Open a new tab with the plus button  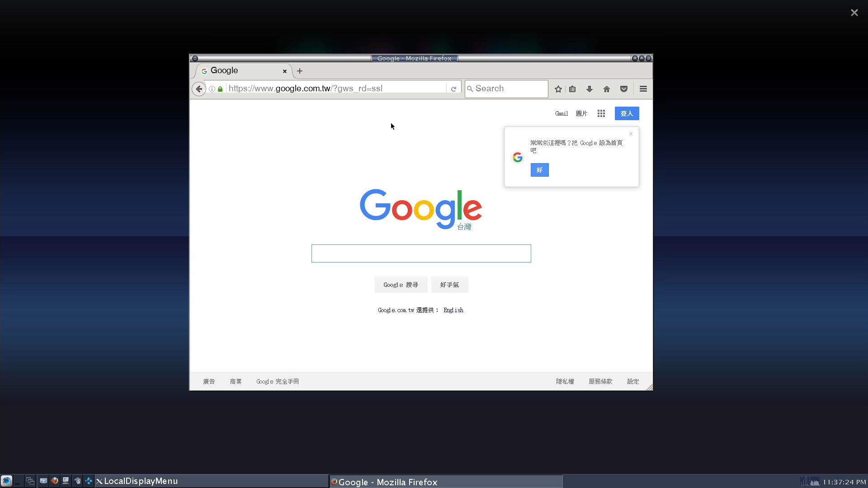(300, 71)
